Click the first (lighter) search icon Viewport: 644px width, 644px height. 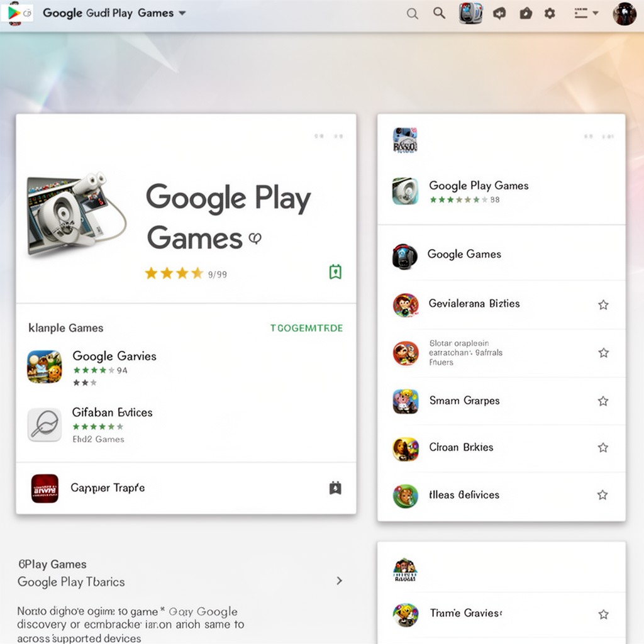[x=413, y=14]
